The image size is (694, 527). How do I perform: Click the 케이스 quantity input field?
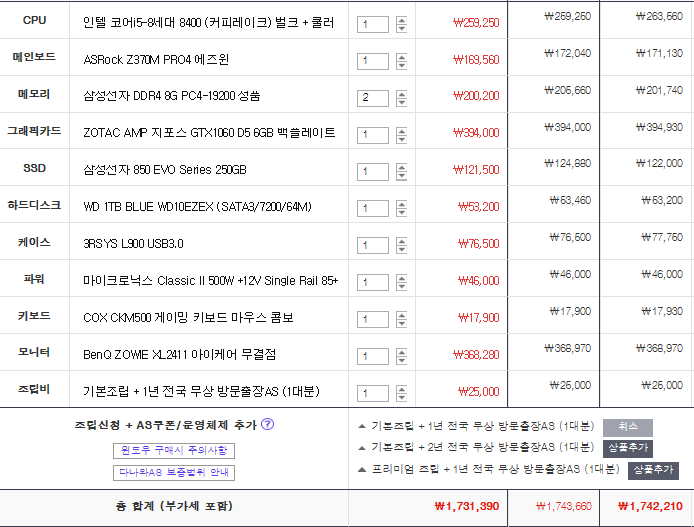(x=373, y=246)
